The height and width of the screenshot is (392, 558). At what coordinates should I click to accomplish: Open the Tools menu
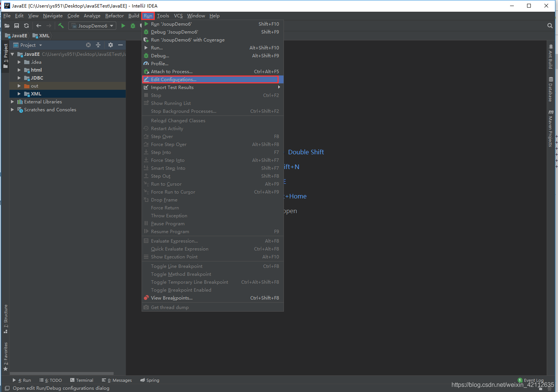(163, 16)
